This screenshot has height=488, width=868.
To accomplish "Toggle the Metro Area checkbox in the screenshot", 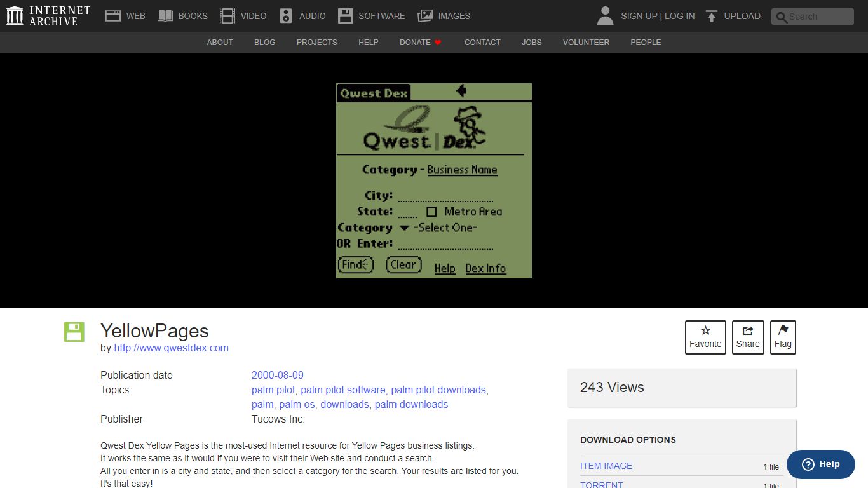I will pyautogui.click(x=431, y=212).
